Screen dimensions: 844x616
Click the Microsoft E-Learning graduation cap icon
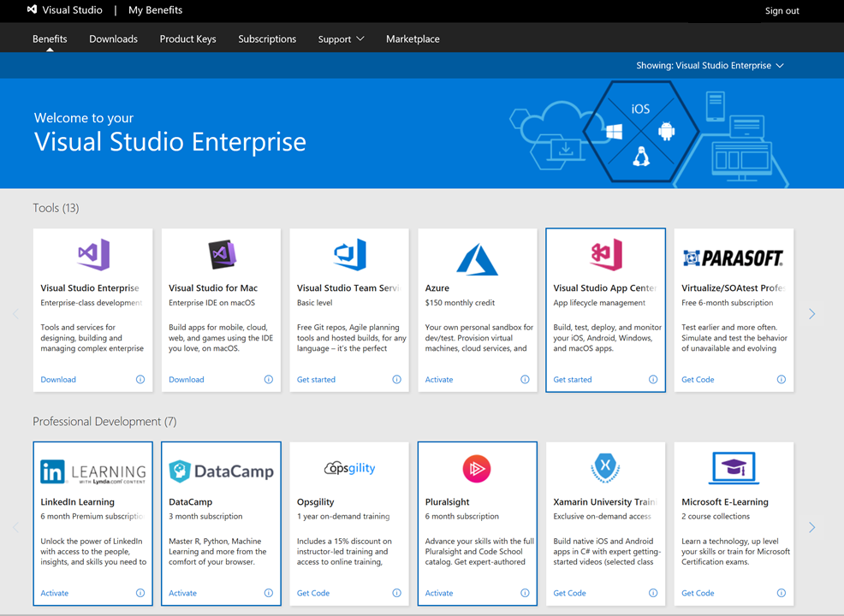click(733, 467)
